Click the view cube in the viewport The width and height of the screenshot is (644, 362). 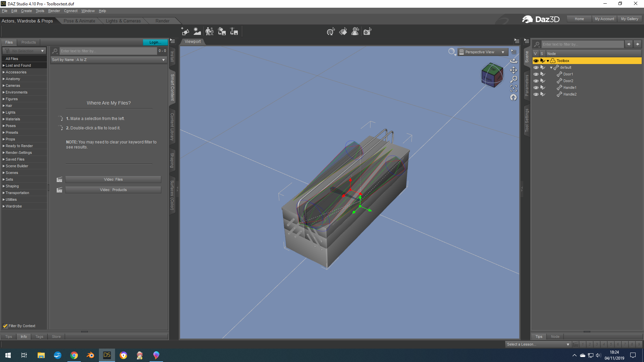(492, 75)
